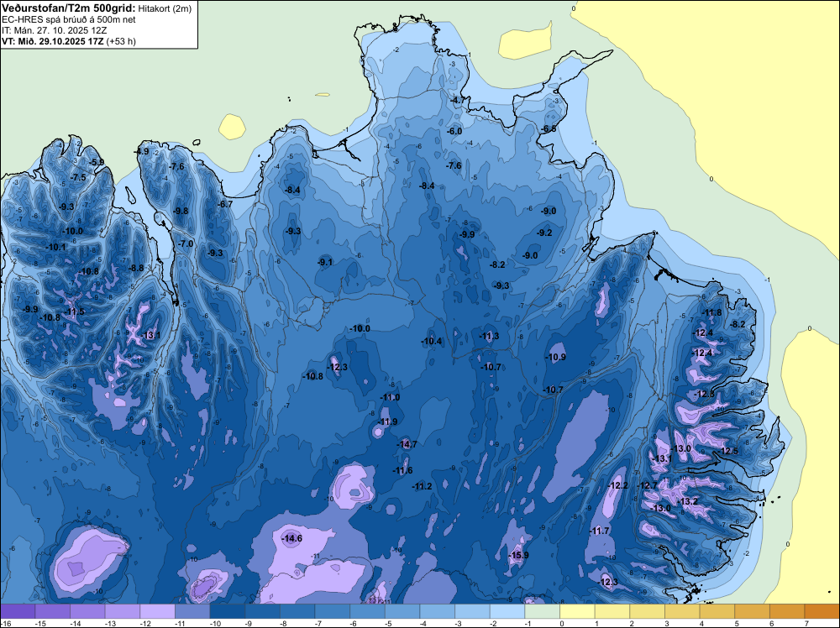Pick legend swatch between -11 and -10

(192, 611)
